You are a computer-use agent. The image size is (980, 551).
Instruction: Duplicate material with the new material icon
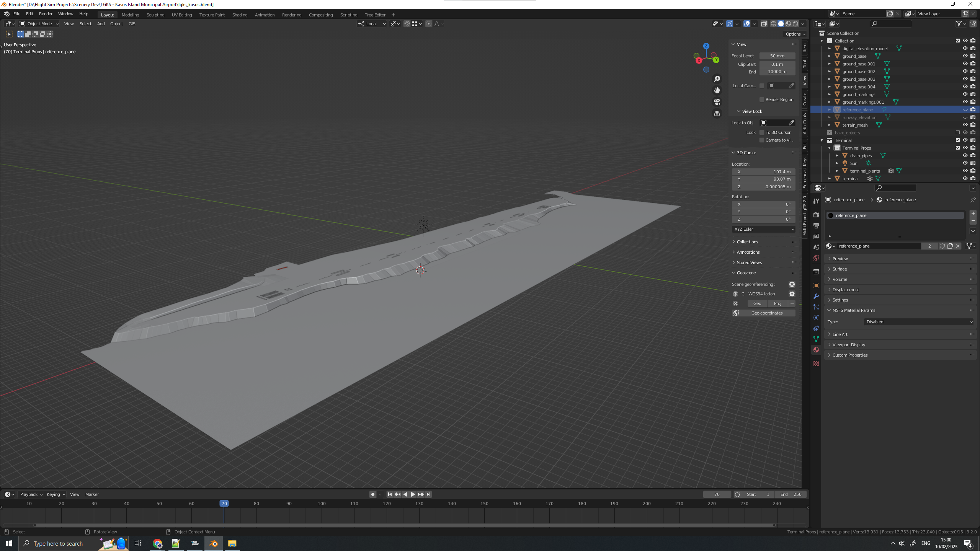tap(950, 246)
